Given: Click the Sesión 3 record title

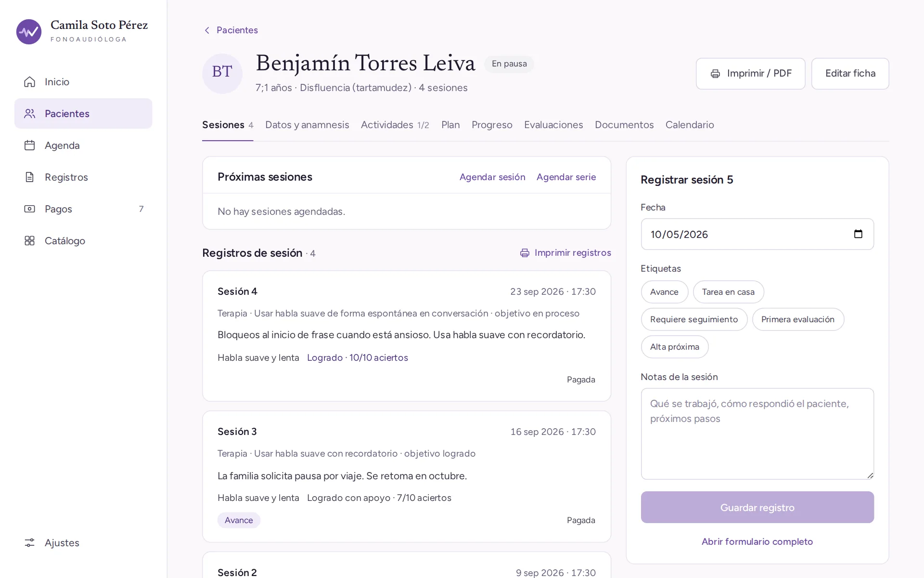Looking at the screenshot, I should tap(237, 432).
